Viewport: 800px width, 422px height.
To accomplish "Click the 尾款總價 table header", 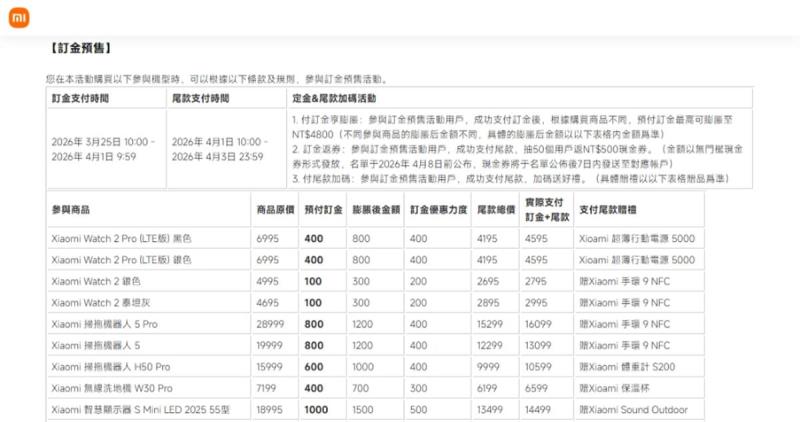I will click(496, 210).
